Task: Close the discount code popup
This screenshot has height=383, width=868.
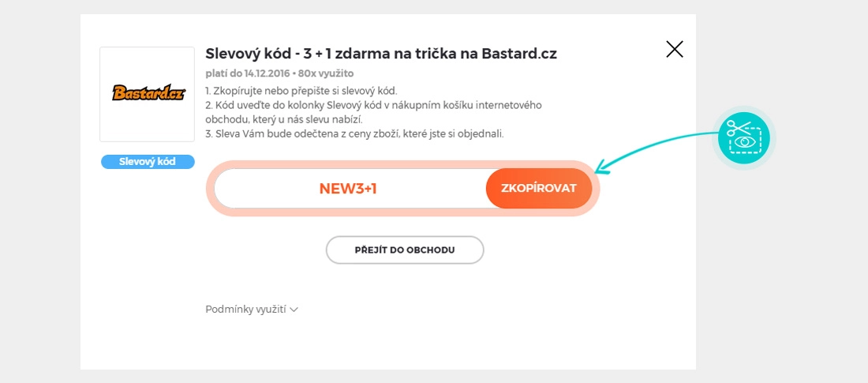Action: [675, 50]
